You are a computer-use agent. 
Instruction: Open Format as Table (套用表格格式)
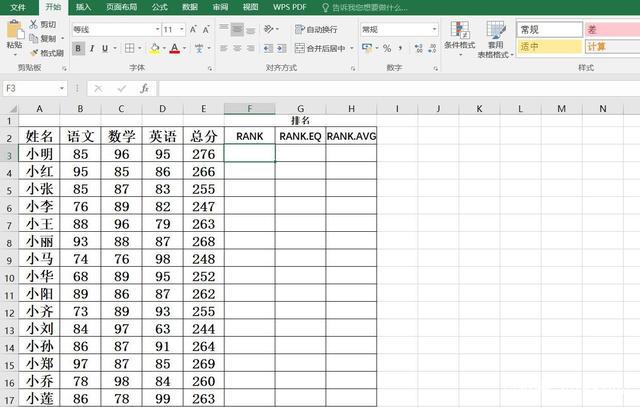click(x=496, y=39)
